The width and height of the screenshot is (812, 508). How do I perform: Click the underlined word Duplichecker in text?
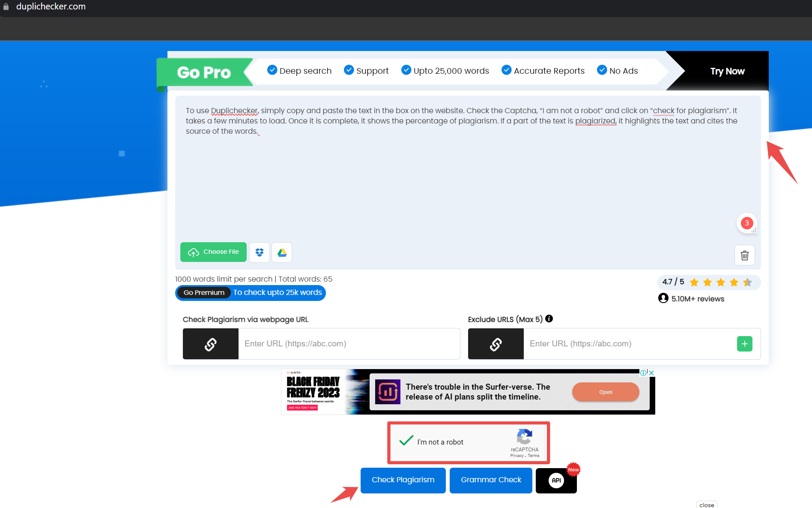235,111
